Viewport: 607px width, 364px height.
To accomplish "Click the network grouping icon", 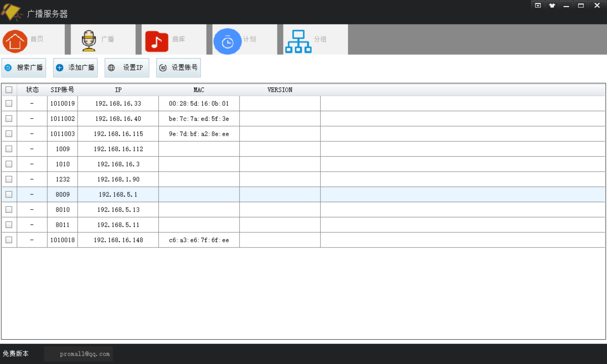I will [298, 41].
